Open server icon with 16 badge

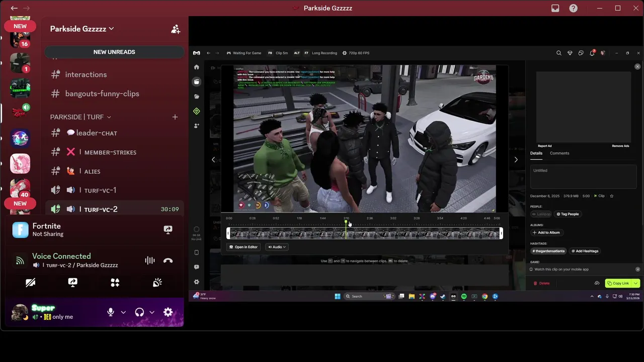click(20, 39)
